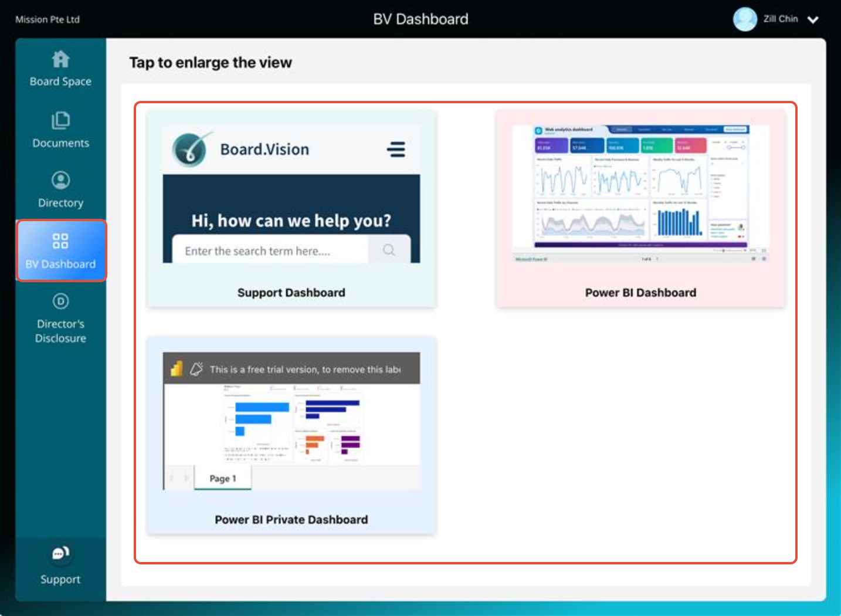Enlarge the Power BI Private Dashboard thumbnail

[291, 421]
